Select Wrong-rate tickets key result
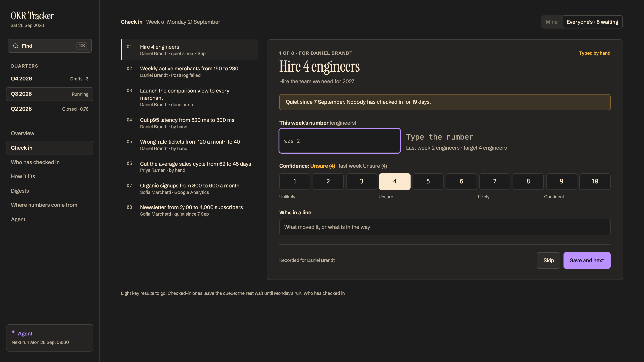This screenshot has width=644, height=362. coord(190,145)
